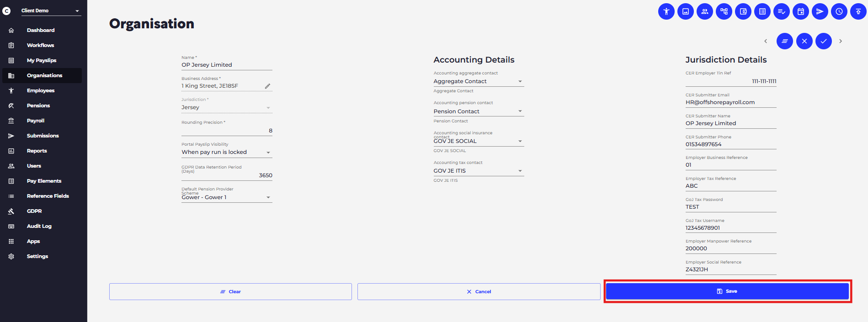The image size is (868, 322).
Task: Click the accessibility person icon in top toolbar
Action: coord(666,11)
